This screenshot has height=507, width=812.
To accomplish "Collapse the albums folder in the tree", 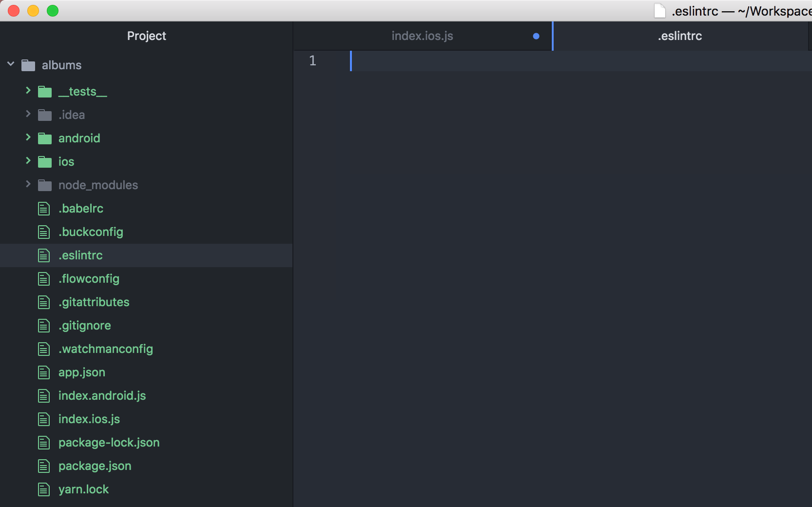I will tap(10, 63).
